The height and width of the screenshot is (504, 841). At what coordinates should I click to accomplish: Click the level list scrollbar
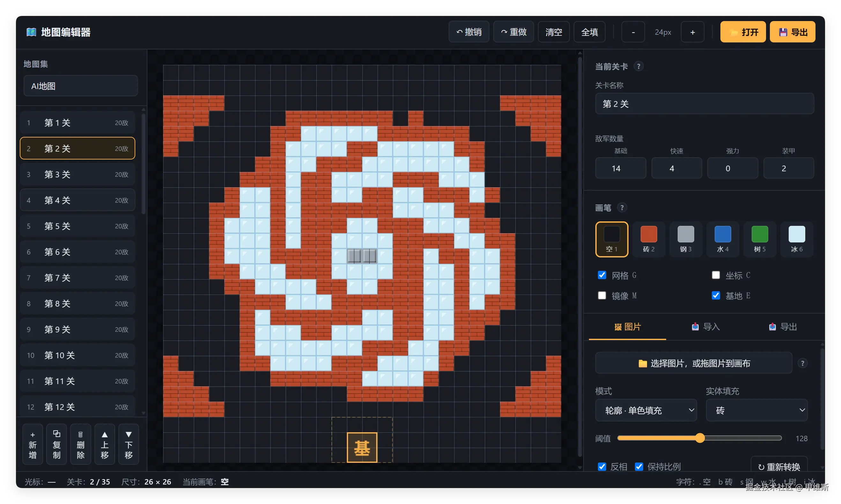[x=143, y=163]
